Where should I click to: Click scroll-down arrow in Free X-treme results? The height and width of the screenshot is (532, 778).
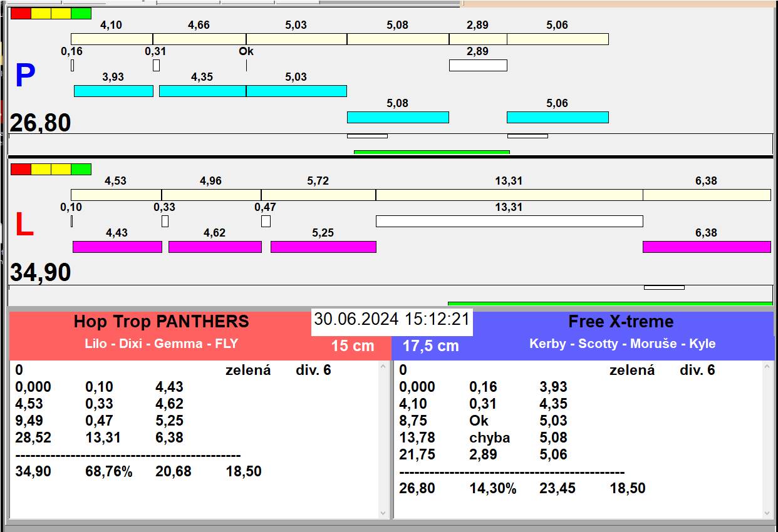coord(767,513)
